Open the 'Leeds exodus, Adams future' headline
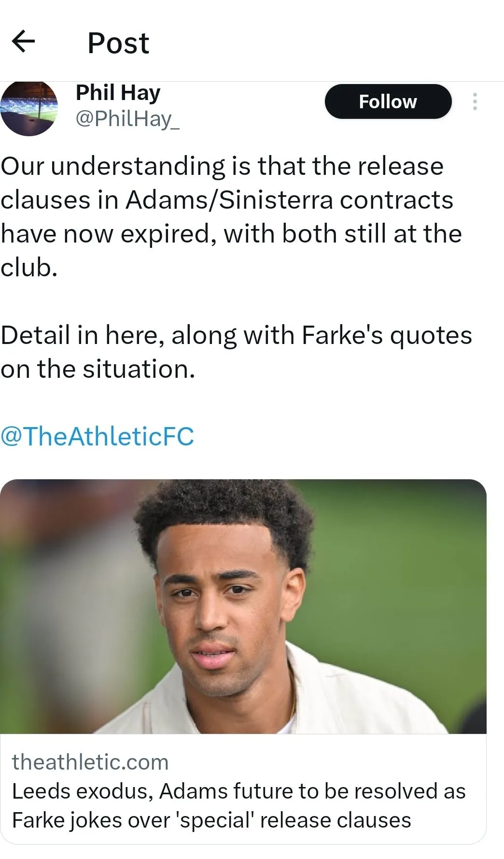Image resolution: width=504 pixels, height=859 pixels. 238,791
